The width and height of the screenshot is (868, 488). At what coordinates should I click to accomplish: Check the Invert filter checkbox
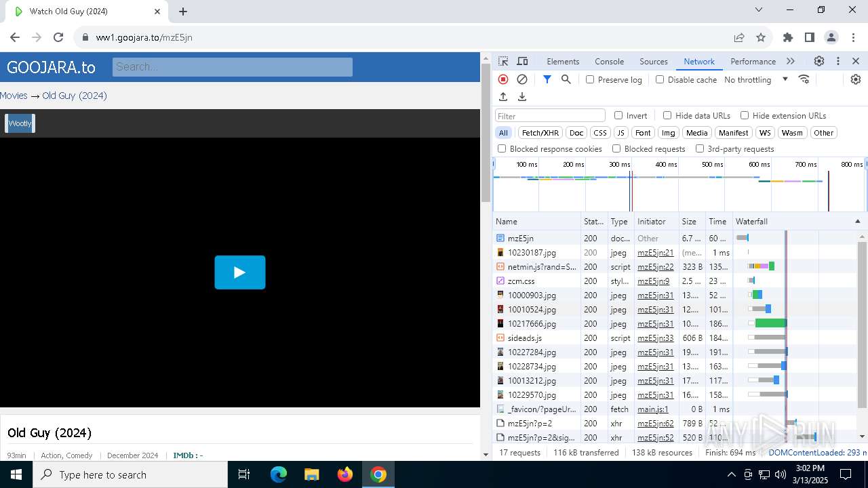click(618, 115)
